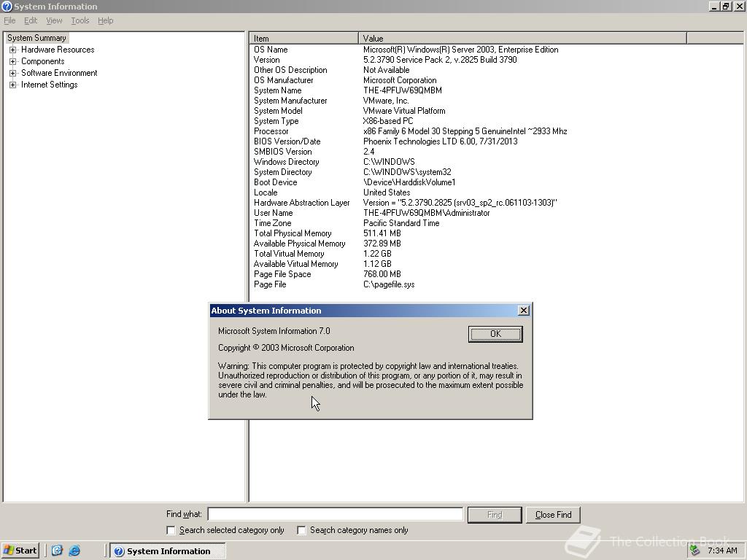This screenshot has width=747, height=560.
Task: Click the Show Desktop quick launch icon
Action: [57, 551]
